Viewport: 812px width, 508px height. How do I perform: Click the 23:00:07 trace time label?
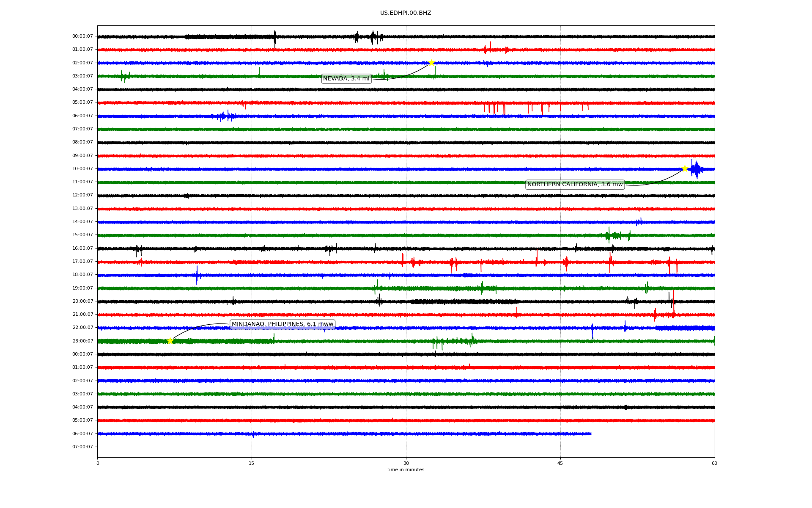point(82,341)
